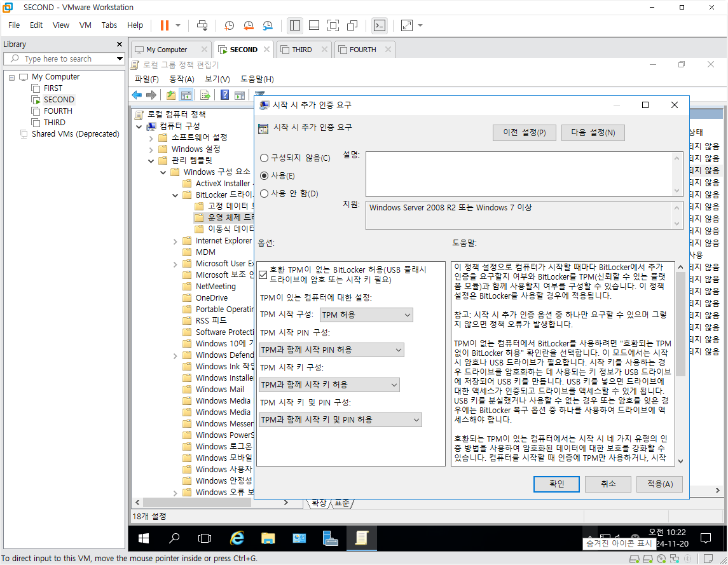The width and height of the screenshot is (728, 565).
Task: Open the VMware Tabs menu
Action: pos(109,25)
